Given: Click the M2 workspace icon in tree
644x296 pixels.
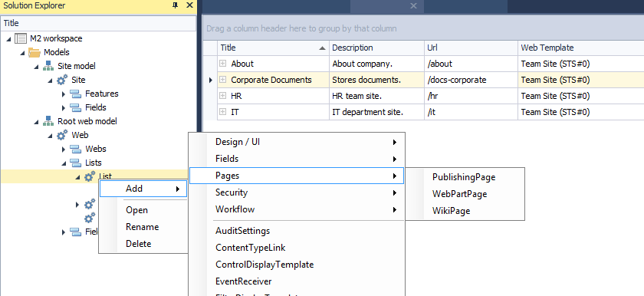Looking at the screenshot, I should tap(21, 38).
